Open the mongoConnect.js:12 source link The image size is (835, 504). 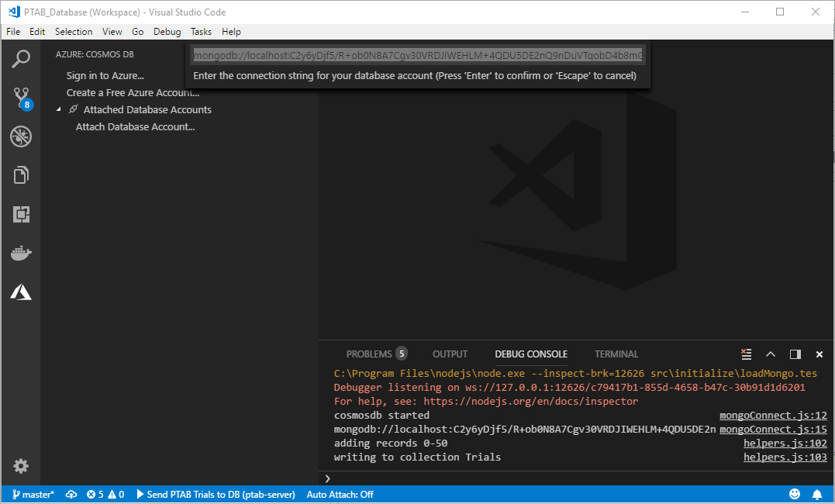[x=773, y=416]
